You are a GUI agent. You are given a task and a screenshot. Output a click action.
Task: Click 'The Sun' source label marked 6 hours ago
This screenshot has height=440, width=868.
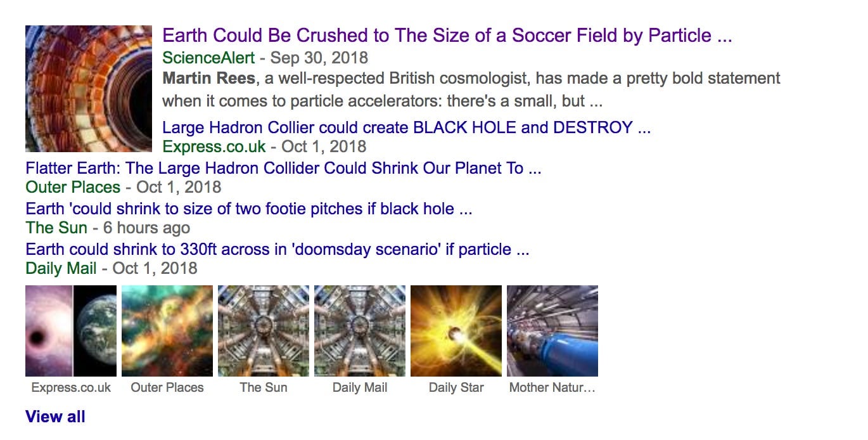click(x=56, y=228)
